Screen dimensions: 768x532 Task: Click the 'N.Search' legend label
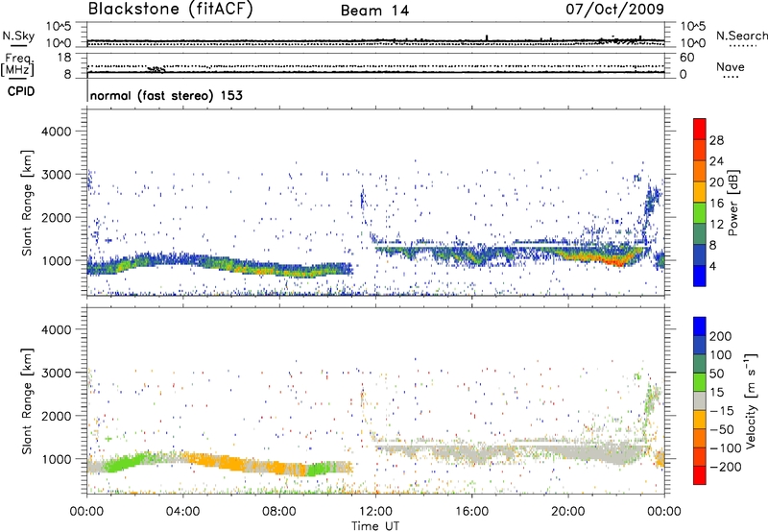(742, 36)
